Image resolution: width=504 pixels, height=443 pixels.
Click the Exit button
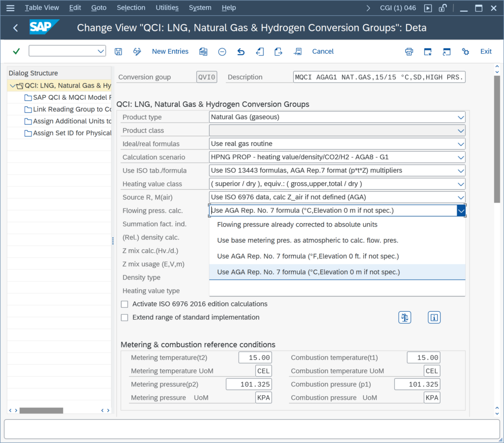pyautogui.click(x=486, y=51)
